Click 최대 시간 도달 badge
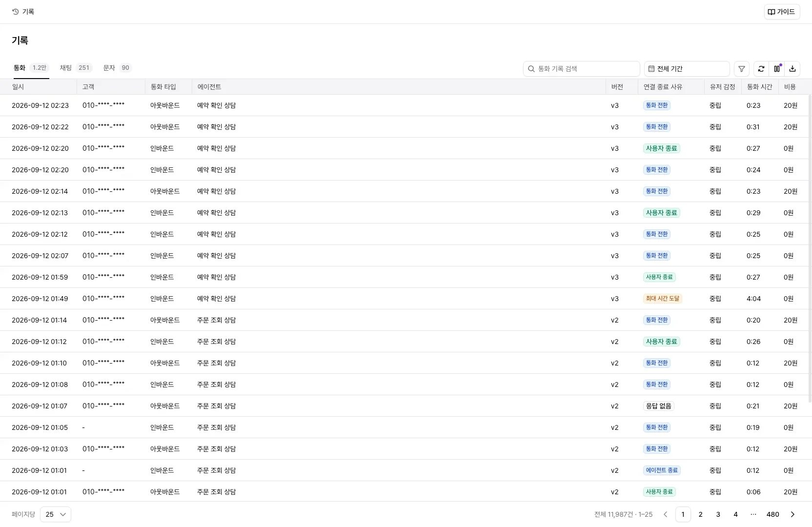812x527 pixels. [662, 299]
